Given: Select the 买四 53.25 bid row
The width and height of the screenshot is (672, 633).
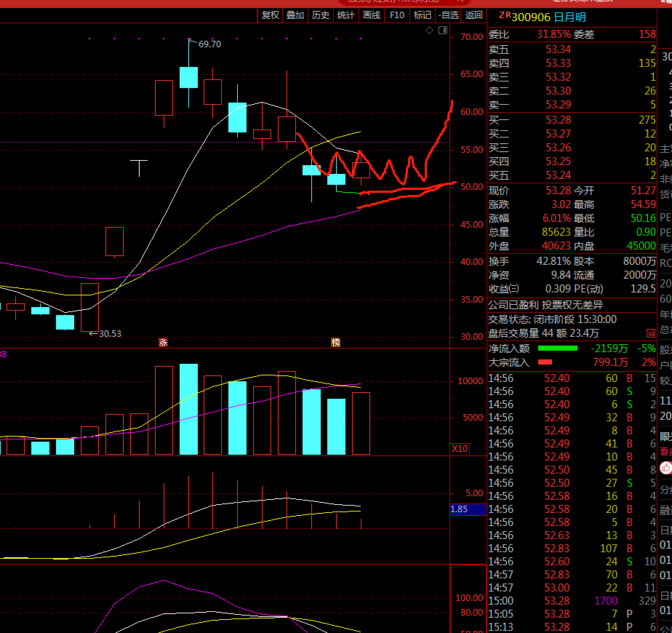Looking at the screenshot, I should tap(572, 162).
